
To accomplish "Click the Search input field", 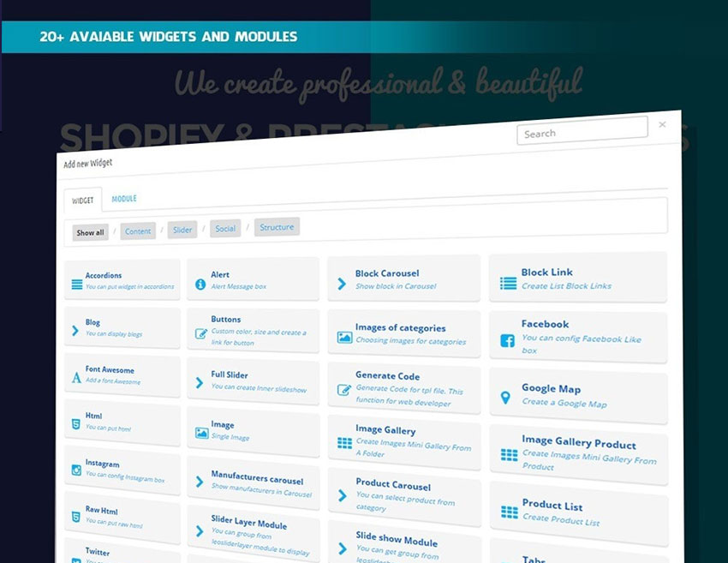I will pos(582,131).
